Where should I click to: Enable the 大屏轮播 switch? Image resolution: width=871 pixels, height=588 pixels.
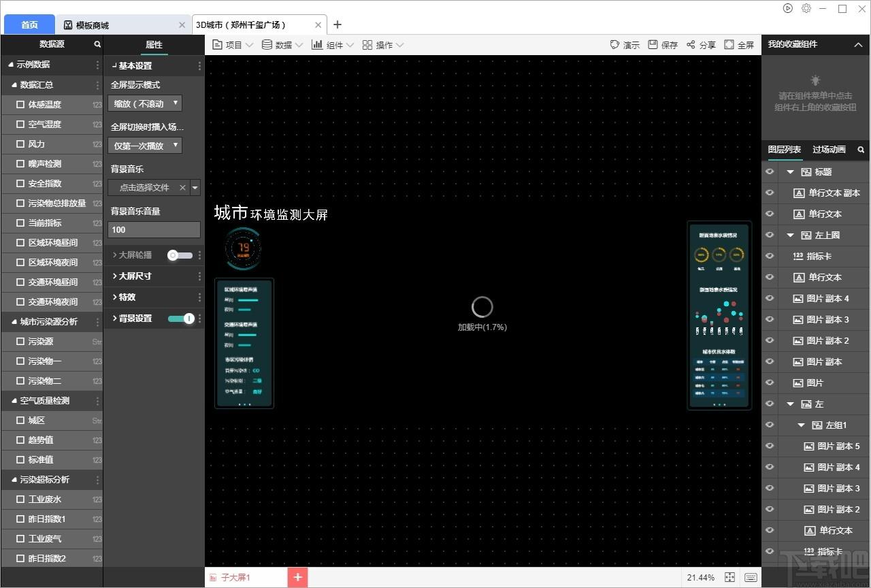(x=180, y=255)
